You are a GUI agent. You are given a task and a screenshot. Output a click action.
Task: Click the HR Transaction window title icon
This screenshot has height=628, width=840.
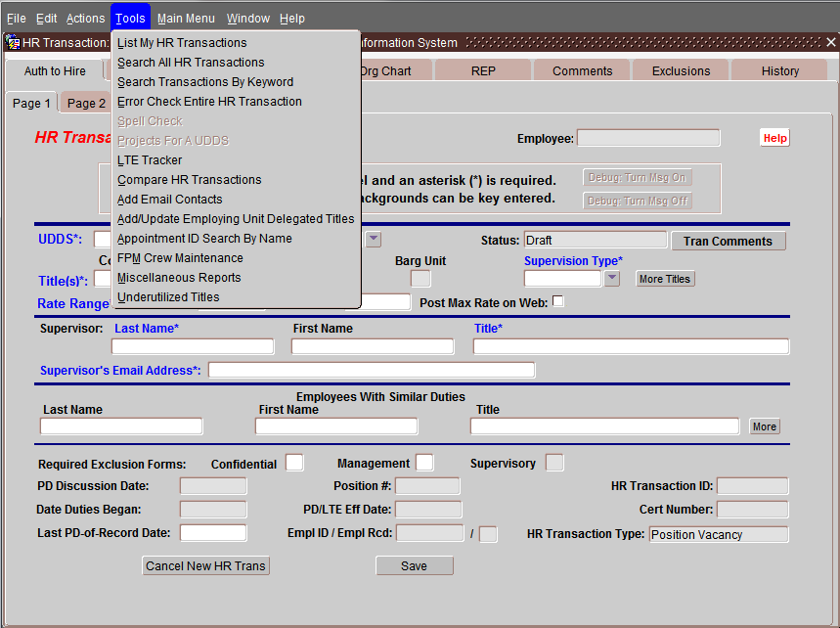tap(13, 42)
